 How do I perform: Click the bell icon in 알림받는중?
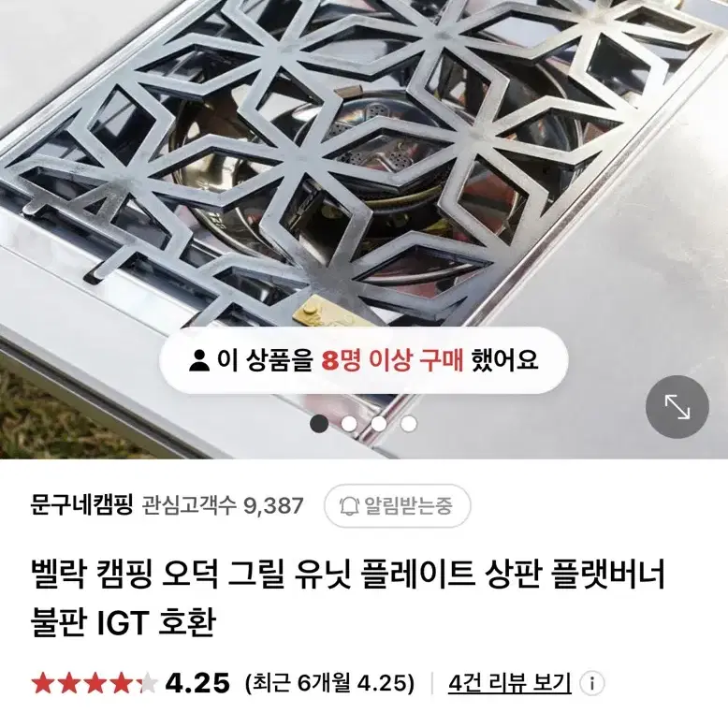pos(349,505)
